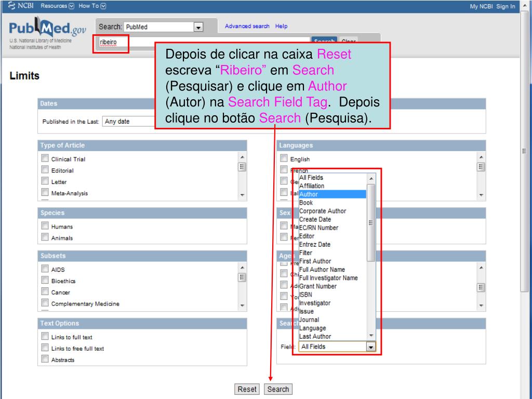532x399 pixels.
Task: Check the Humans checkbox
Action: point(45,225)
